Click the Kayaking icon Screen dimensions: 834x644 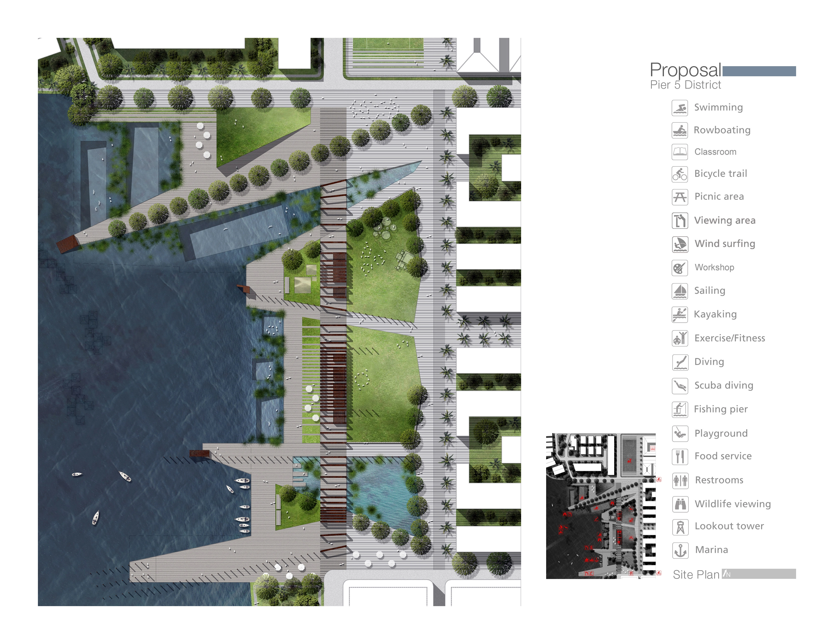(680, 315)
